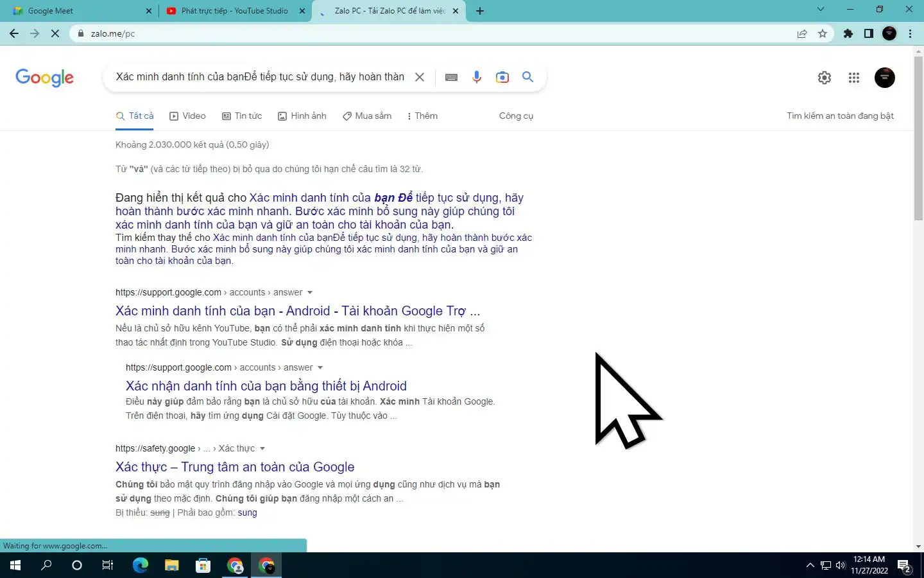This screenshot has height=578, width=924.
Task: Click the Google logo
Action: point(44,78)
